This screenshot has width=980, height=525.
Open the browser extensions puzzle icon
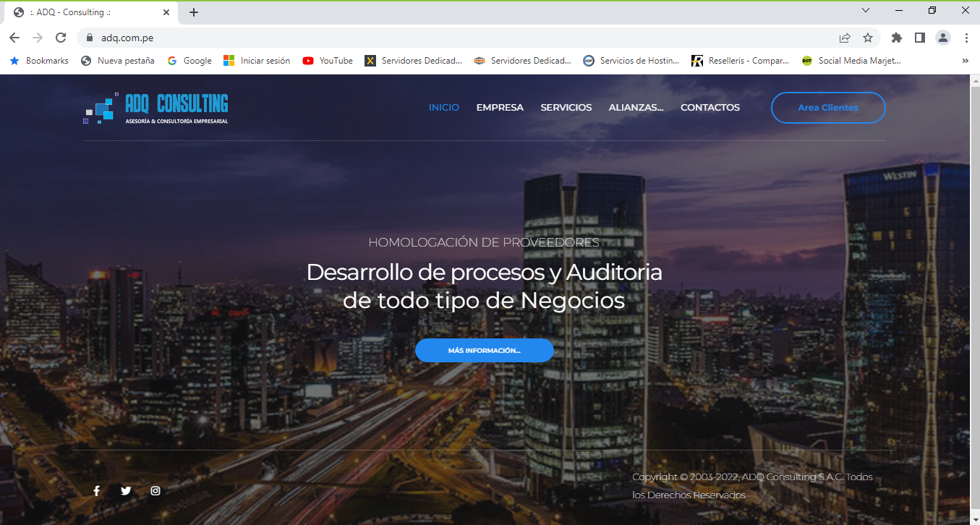pyautogui.click(x=896, y=37)
